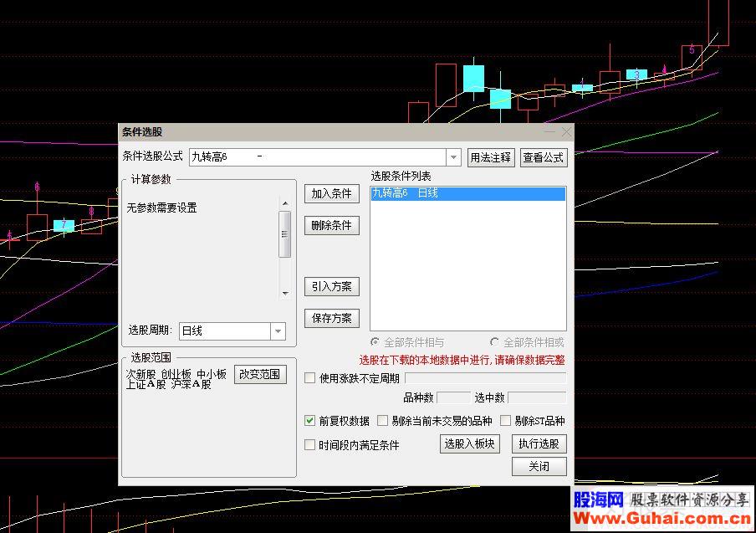Select the 全部条件相或 radio button
Viewport: 756px width, 533px height.
point(494,342)
